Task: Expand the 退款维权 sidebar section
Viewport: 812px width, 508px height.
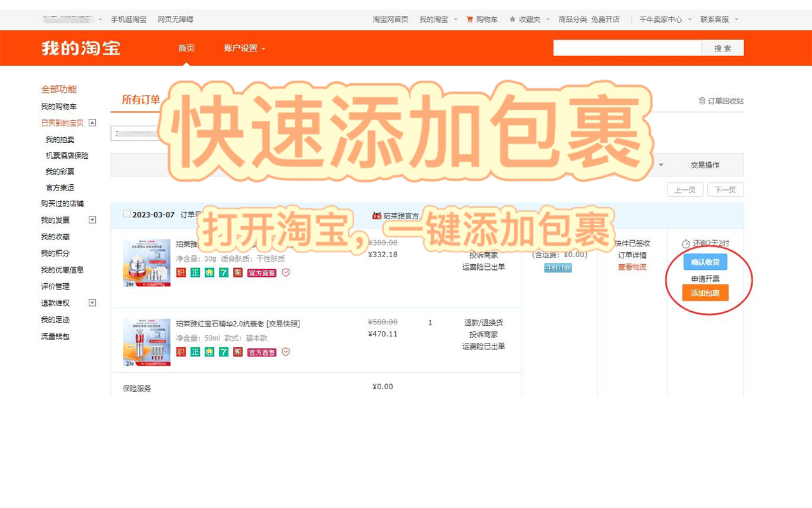Action: coord(92,303)
